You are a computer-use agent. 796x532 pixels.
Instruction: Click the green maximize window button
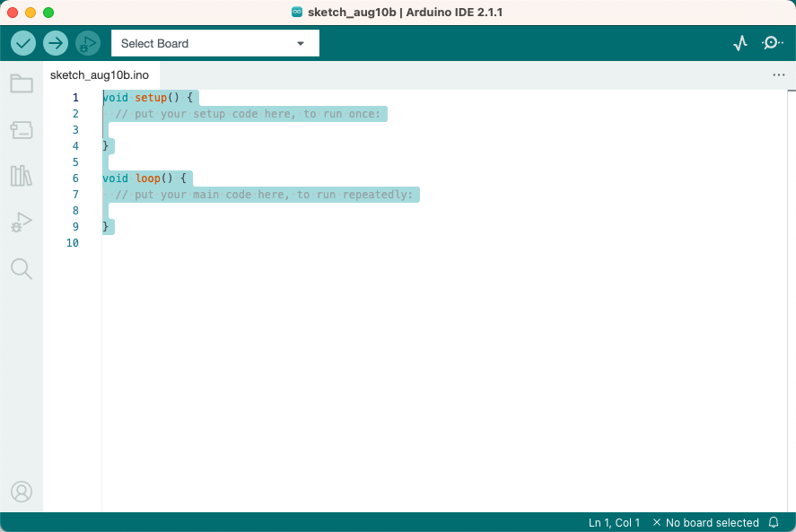click(x=48, y=13)
